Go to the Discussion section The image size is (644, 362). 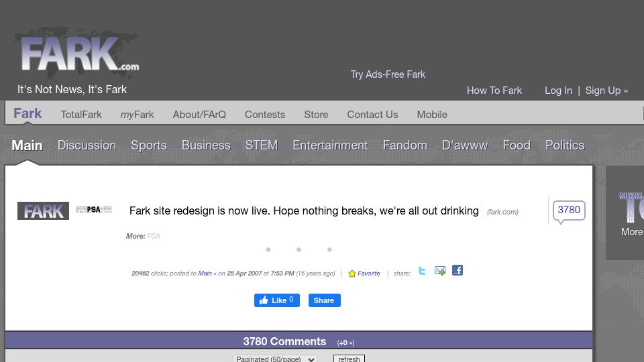pyautogui.click(x=87, y=145)
